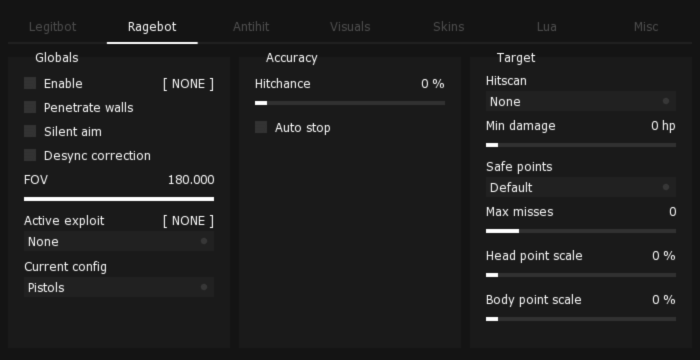700x360 pixels.
Task: Switch to the Misc tab
Action: pos(646,27)
